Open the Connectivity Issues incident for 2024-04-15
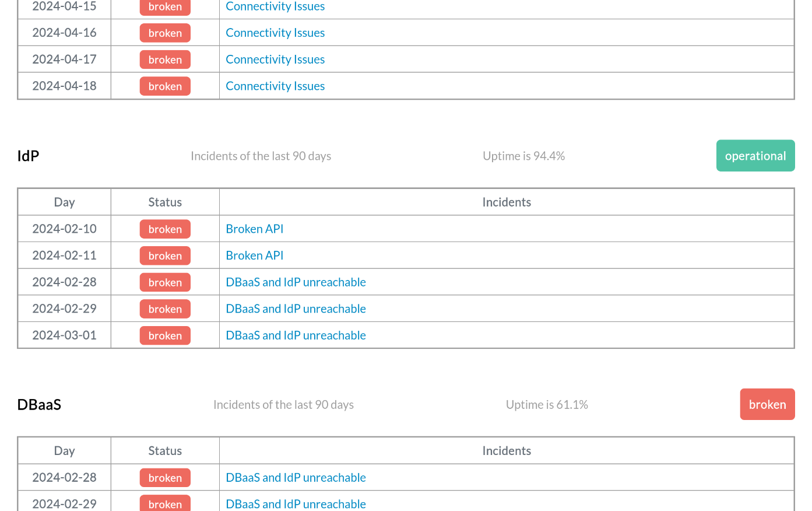 click(x=275, y=6)
